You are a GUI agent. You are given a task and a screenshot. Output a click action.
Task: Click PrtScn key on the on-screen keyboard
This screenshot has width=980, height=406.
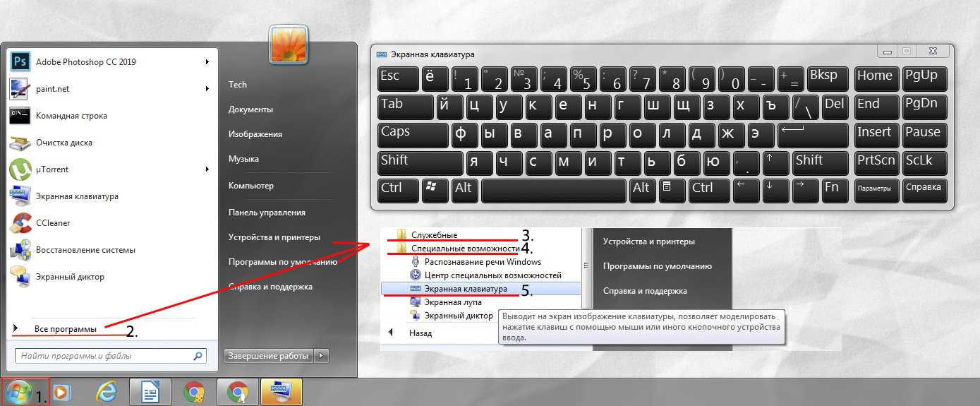877,163
